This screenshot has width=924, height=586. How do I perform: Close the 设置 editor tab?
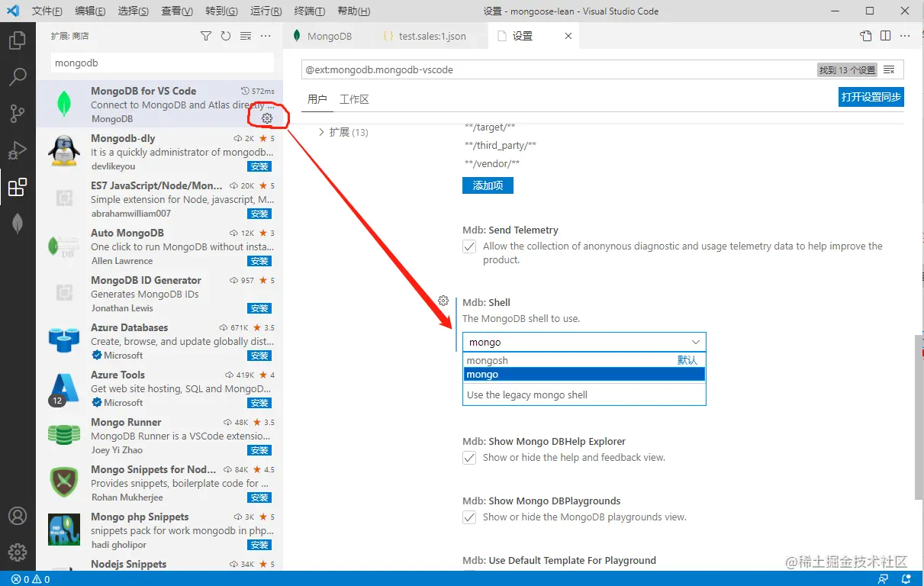tap(568, 36)
